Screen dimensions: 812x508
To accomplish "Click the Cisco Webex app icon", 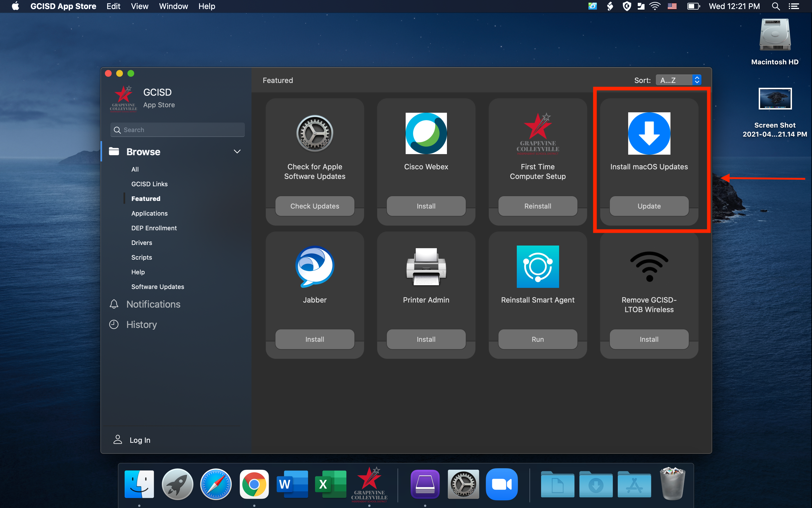I will coord(426,133).
